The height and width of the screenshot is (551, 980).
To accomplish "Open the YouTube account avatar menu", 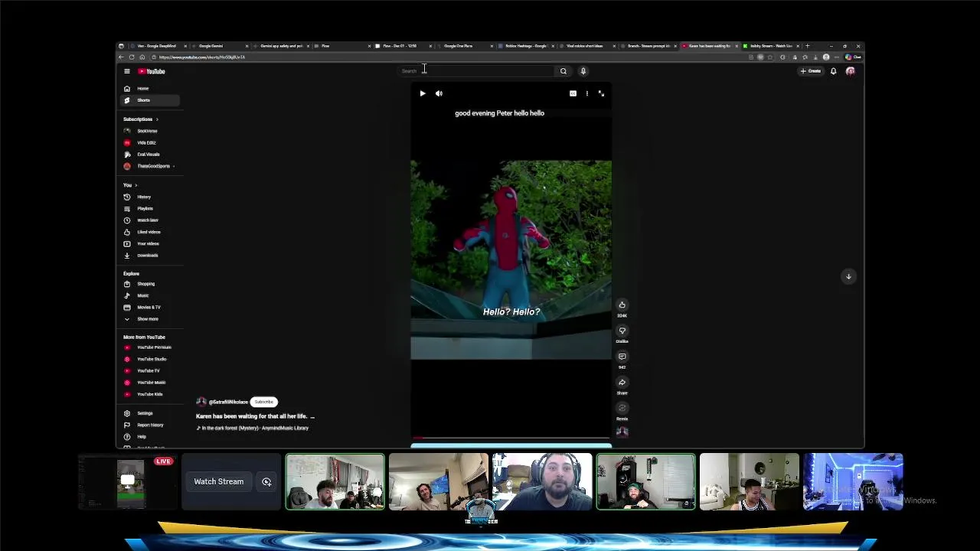I will click(850, 71).
